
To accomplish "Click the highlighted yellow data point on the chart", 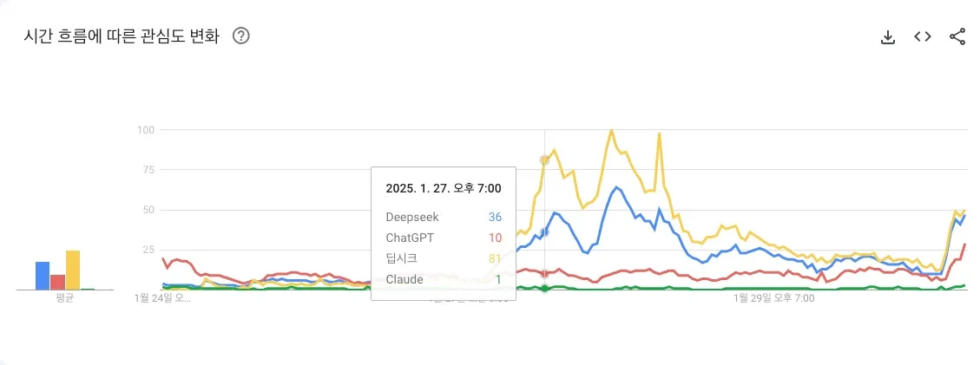I will click(x=545, y=160).
